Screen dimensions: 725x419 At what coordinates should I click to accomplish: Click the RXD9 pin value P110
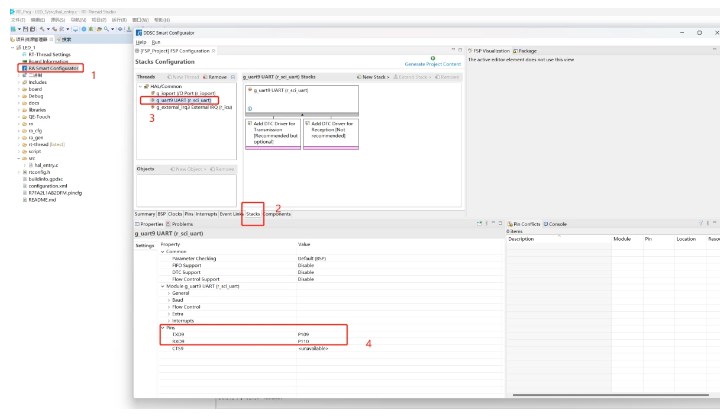point(304,341)
